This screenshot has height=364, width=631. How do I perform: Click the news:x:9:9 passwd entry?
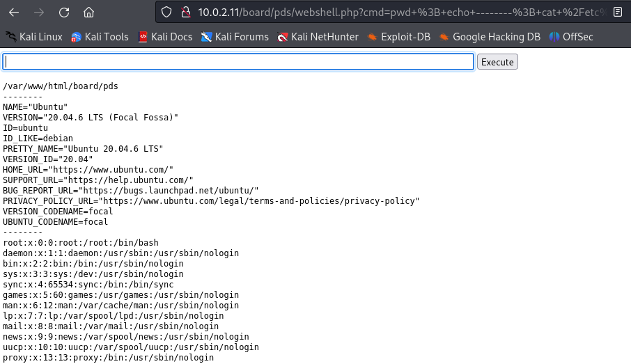(126, 337)
